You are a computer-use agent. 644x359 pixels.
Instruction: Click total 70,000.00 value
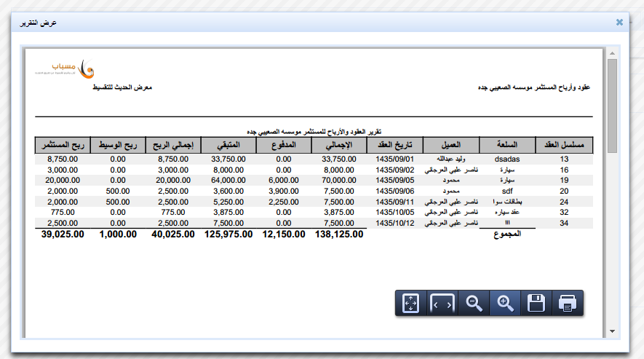click(339, 180)
